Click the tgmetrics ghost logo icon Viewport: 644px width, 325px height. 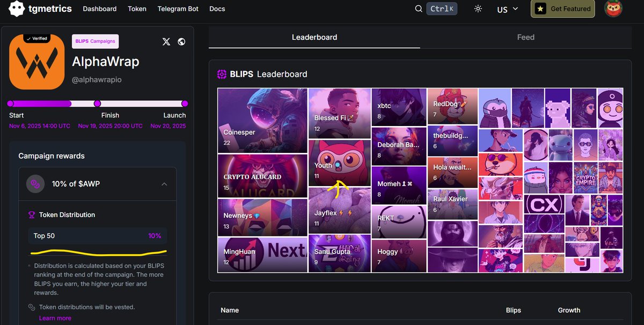pyautogui.click(x=17, y=9)
